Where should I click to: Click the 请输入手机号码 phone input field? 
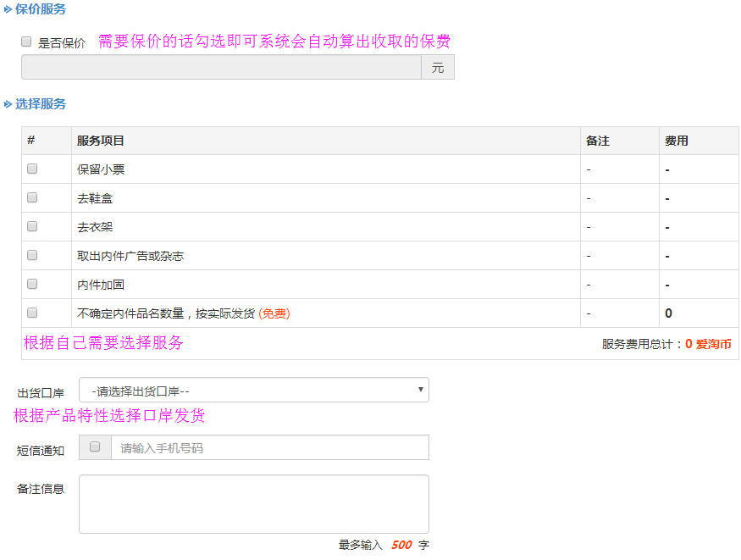coord(269,447)
